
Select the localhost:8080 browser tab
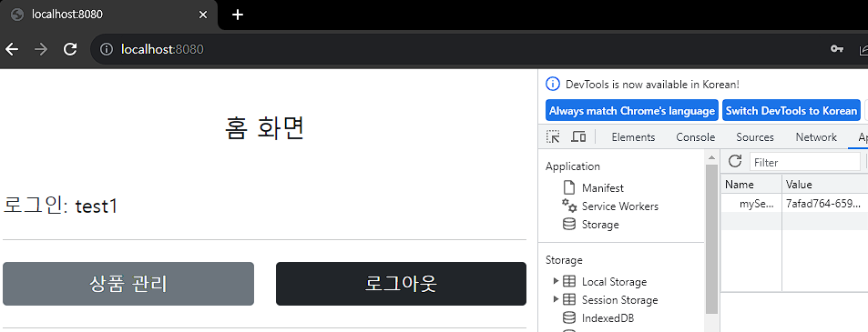click(x=109, y=15)
